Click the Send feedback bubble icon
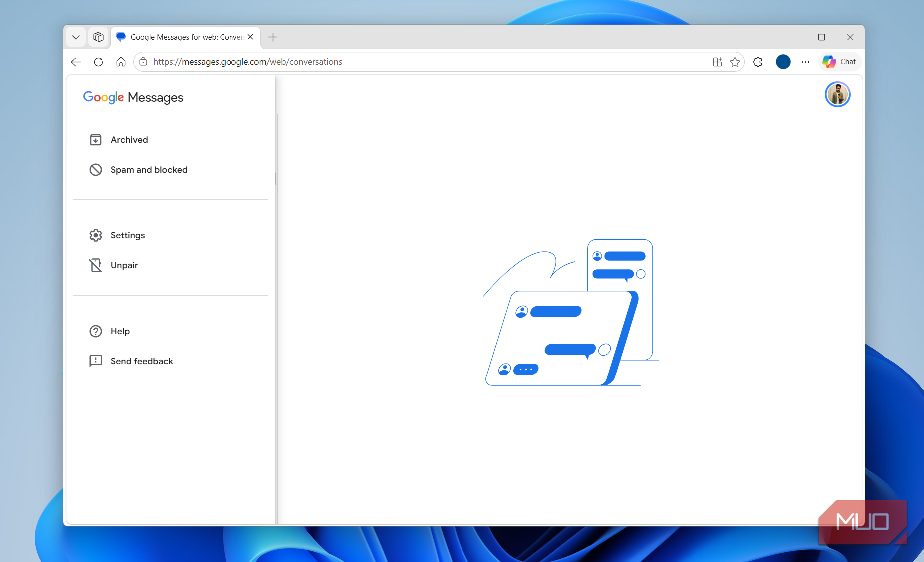 pyautogui.click(x=96, y=361)
